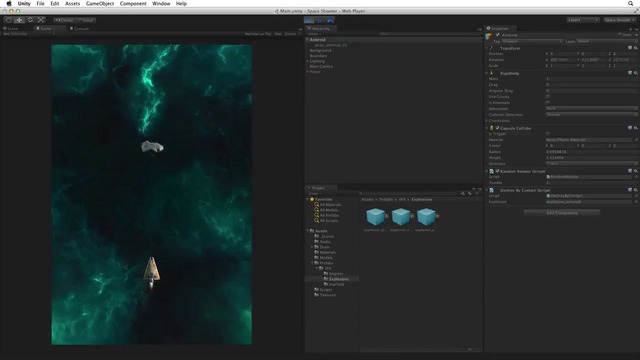Screen dimensions: 640x360
Task: Expand the Lighting hierarchy item
Action: (x=307, y=61)
